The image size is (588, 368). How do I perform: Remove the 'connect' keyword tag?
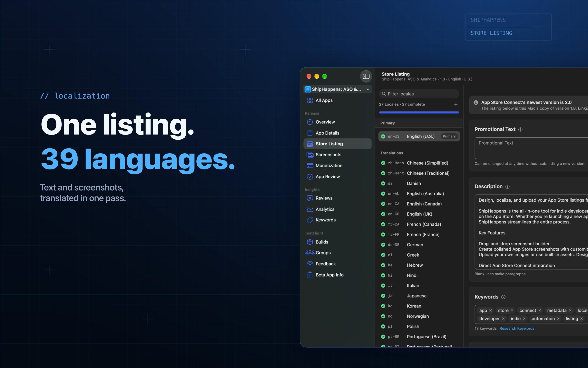click(x=540, y=311)
